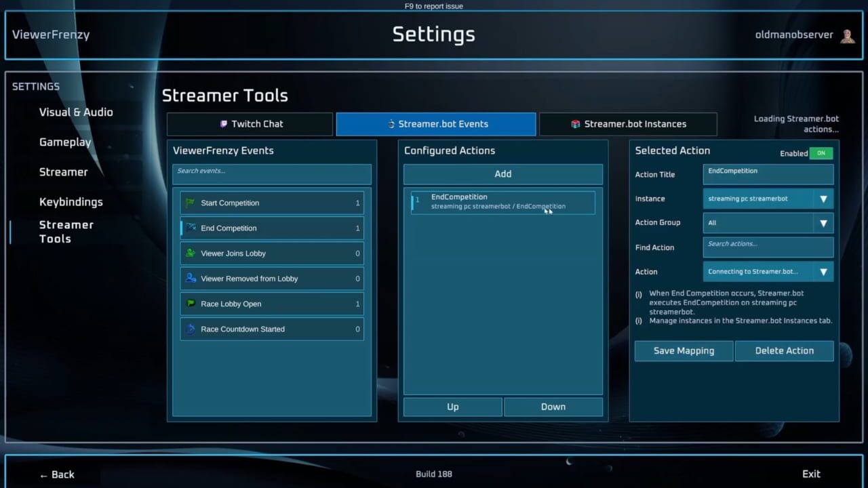Open the Action dropdown arrow
This screenshot has height=488, width=868.
pyautogui.click(x=823, y=272)
